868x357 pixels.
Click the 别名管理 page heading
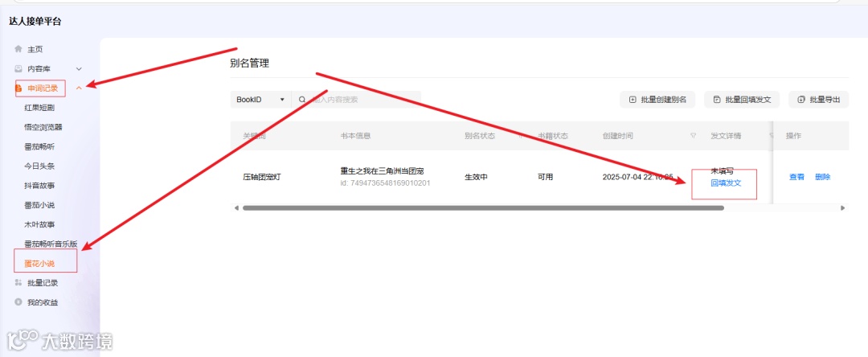(x=250, y=63)
